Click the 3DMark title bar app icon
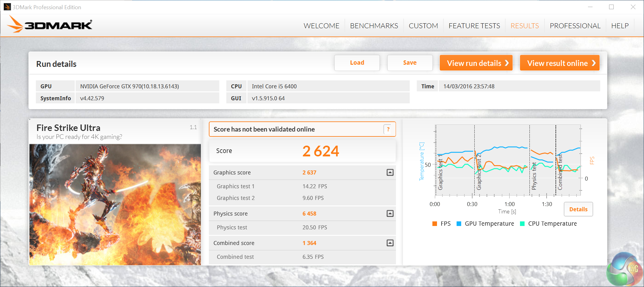The height and width of the screenshot is (287, 644). [x=7, y=7]
